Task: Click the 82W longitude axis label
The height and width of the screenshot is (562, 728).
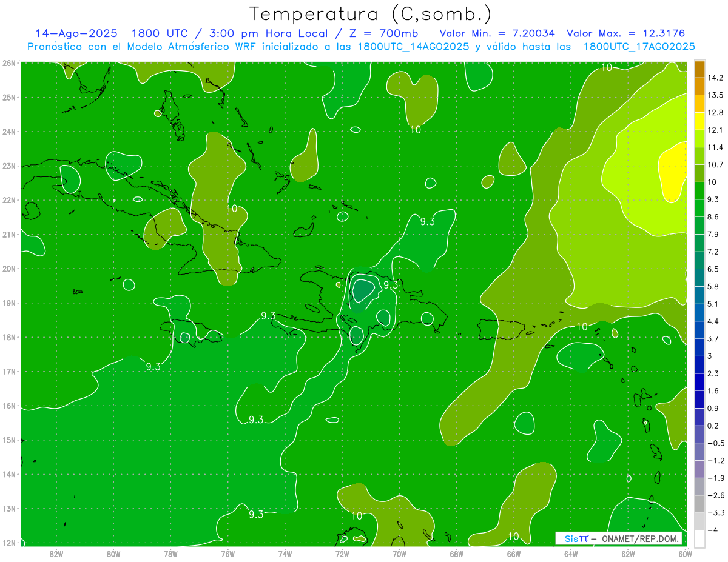Action: tap(56, 554)
